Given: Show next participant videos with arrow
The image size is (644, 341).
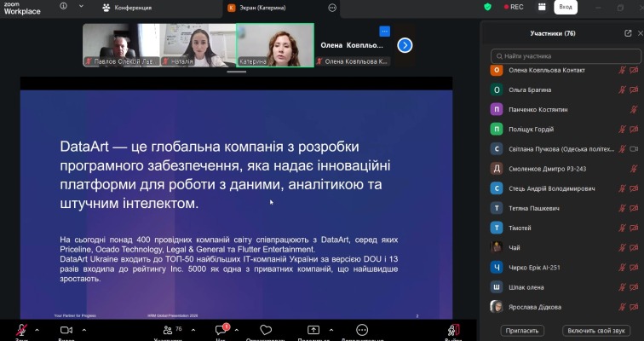Looking at the screenshot, I should coord(405,45).
